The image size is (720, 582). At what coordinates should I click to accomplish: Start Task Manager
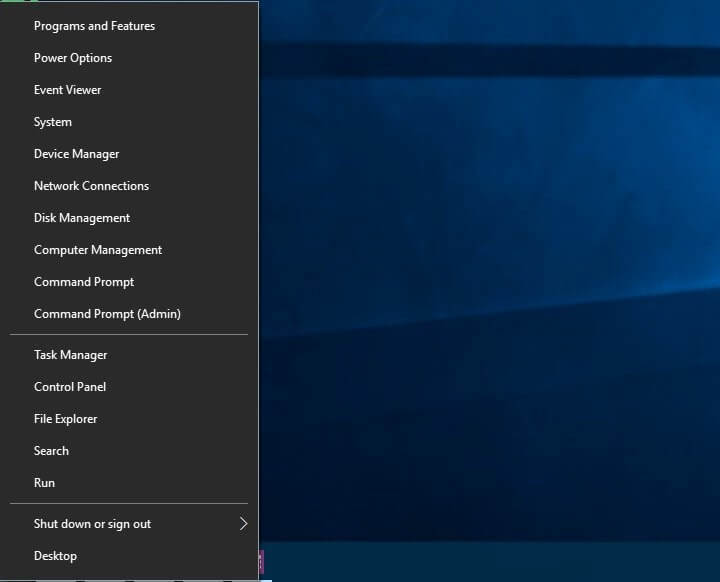click(70, 355)
